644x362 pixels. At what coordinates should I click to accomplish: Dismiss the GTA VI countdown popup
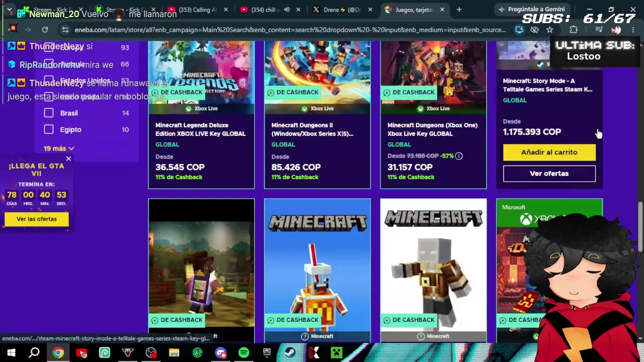[68, 158]
